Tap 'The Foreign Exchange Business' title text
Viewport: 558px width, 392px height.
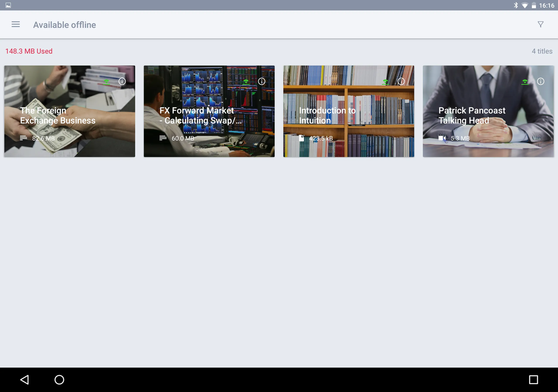click(x=58, y=116)
